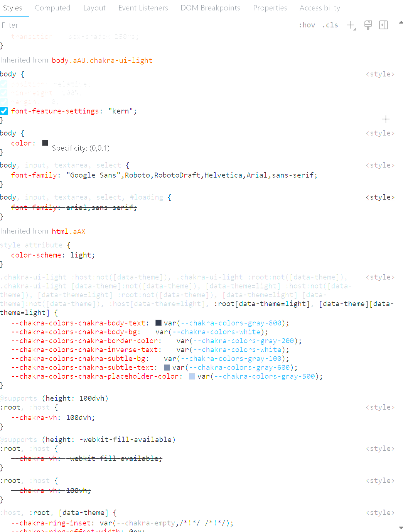The image size is (403, 532).
Task: Switch to the Accessibility tab
Action: 320,8
